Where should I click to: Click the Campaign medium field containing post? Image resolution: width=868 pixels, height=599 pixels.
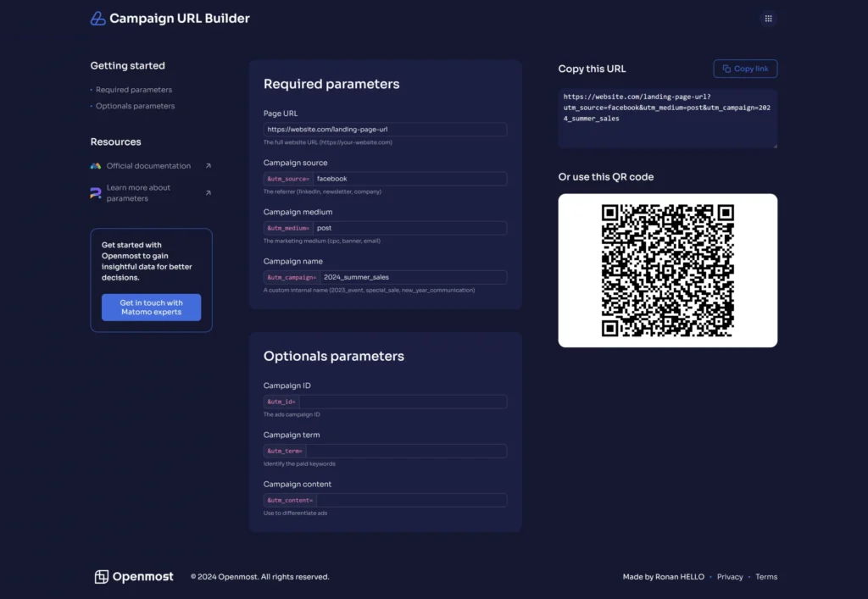click(x=409, y=228)
